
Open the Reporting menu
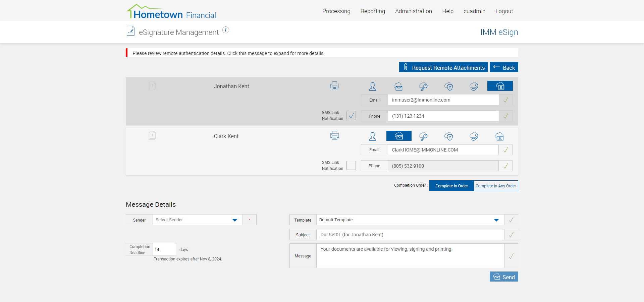tap(373, 11)
